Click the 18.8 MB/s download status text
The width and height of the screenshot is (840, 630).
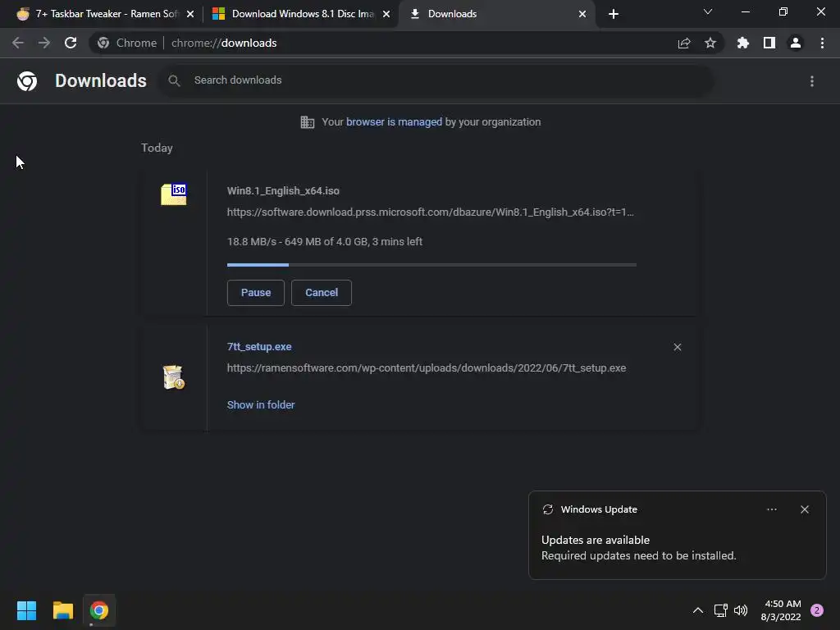pyautogui.click(x=325, y=242)
